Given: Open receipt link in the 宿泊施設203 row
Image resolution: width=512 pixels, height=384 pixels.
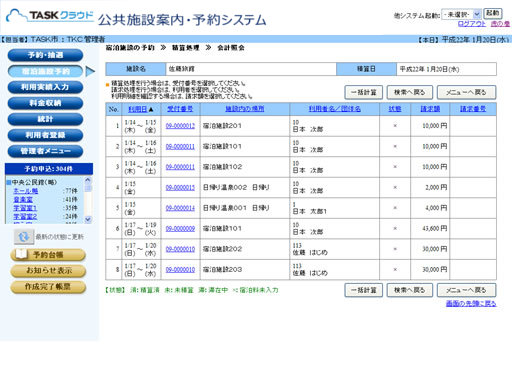Looking at the screenshot, I should (x=180, y=270).
